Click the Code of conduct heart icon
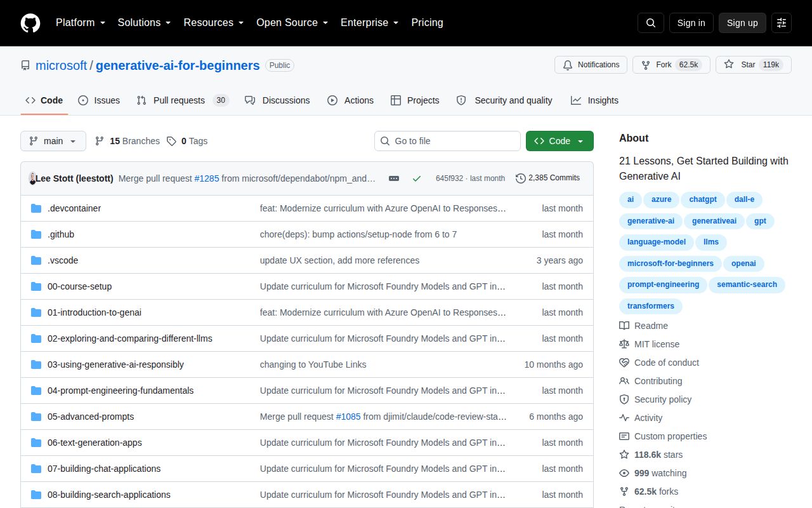This screenshot has height=508, width=812. pyautogui.click(x=624, y=363)
